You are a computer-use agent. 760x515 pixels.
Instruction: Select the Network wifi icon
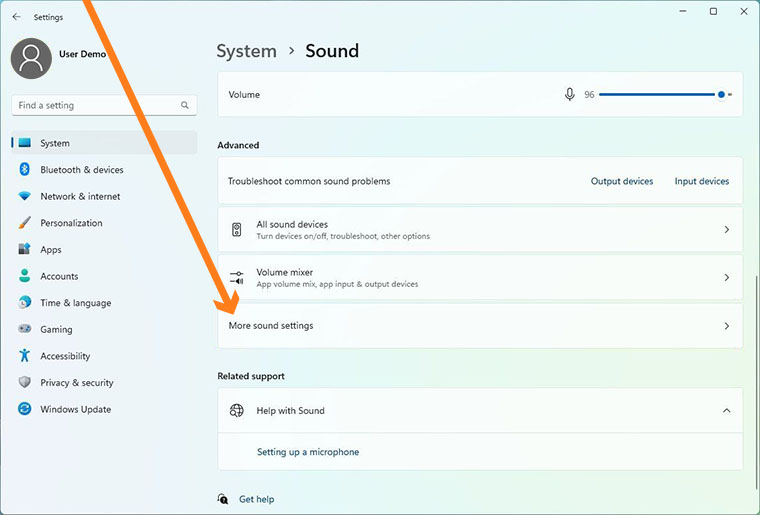tap(25, 196)
